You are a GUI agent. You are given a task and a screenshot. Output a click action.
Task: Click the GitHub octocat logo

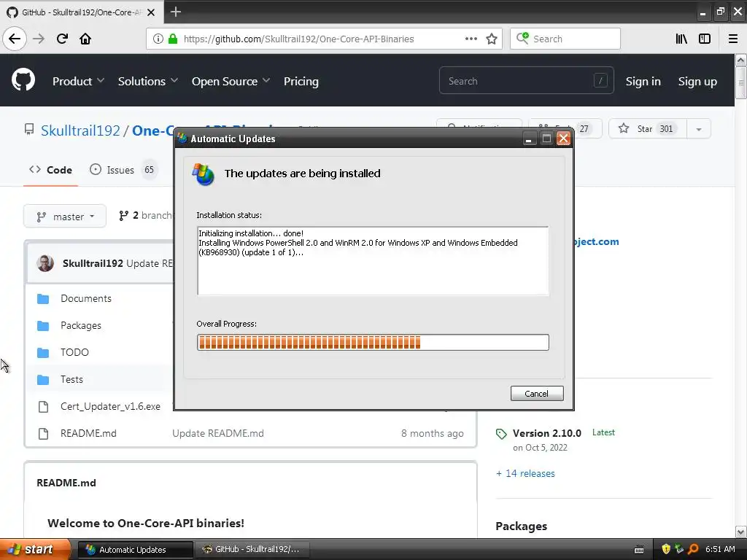[x=23, y=79]
